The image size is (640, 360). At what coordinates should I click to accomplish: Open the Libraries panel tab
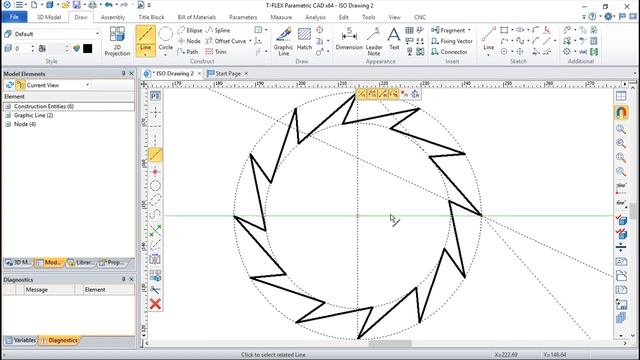point(81,262)
